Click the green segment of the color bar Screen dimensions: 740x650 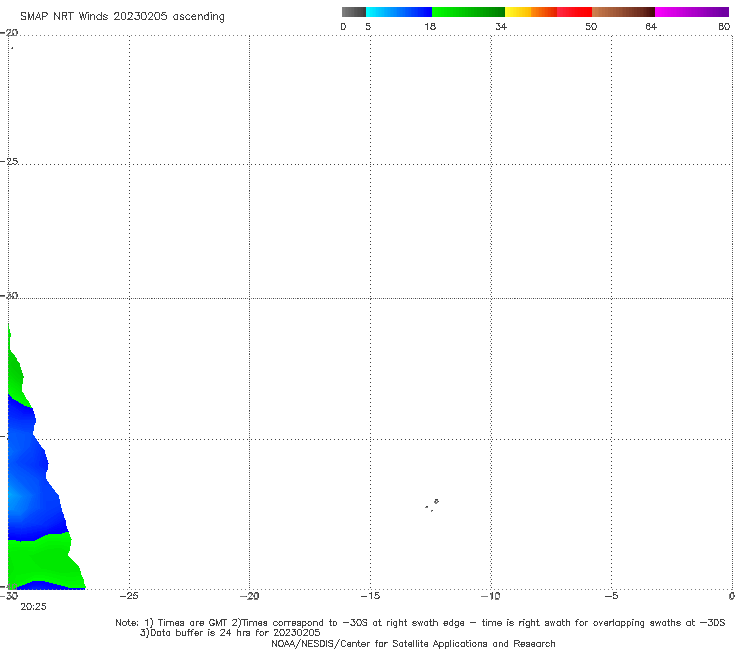(468, 12)
